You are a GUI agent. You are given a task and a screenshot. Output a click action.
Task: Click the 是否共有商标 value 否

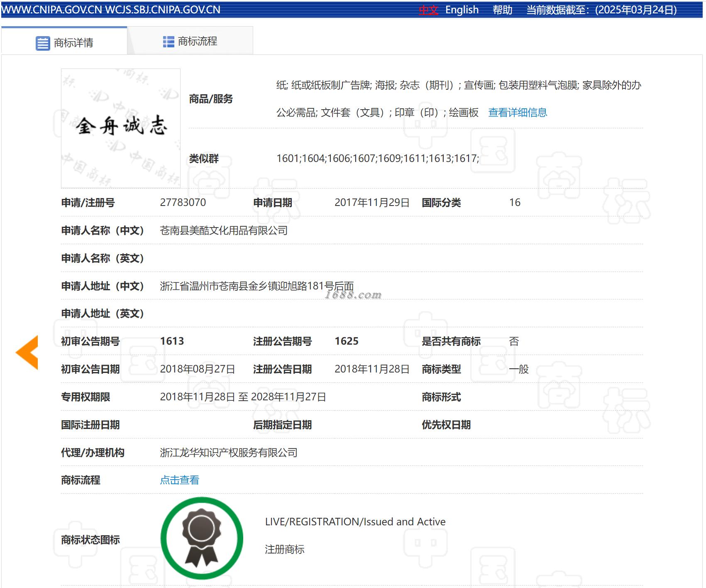tap(514, 341)
